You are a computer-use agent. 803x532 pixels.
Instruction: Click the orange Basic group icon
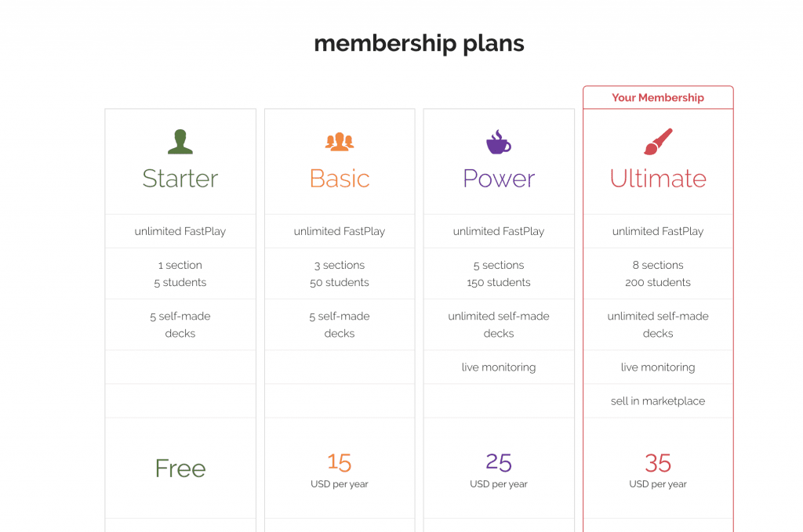(340, 142)
